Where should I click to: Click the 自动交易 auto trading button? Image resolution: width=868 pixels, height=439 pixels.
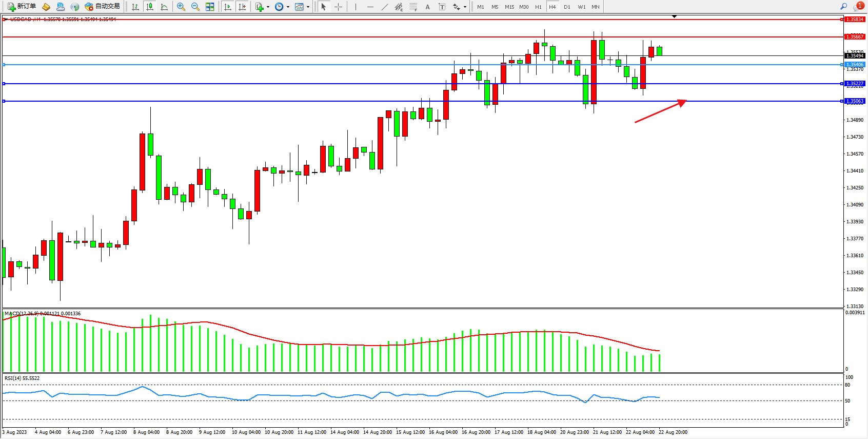click(x=103, y=7)
